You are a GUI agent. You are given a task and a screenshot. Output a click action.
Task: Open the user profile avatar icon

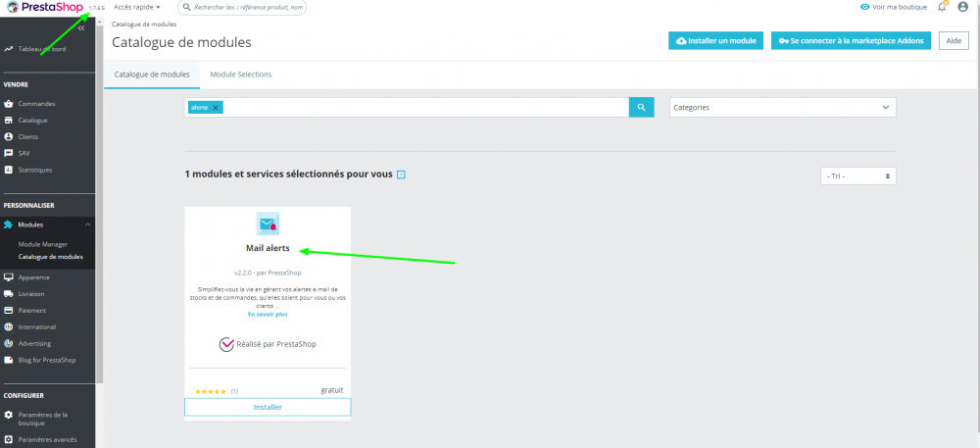tap(963, 7)
